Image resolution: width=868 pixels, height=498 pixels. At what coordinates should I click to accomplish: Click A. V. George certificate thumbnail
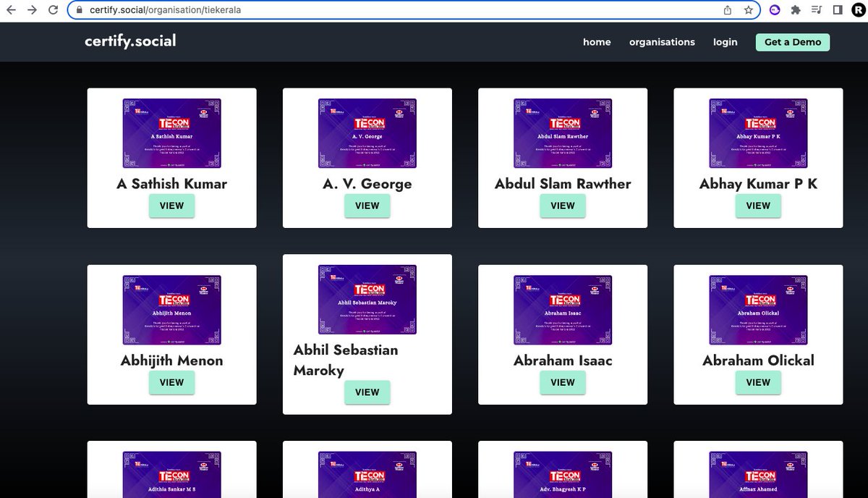[x=367, y=133]
